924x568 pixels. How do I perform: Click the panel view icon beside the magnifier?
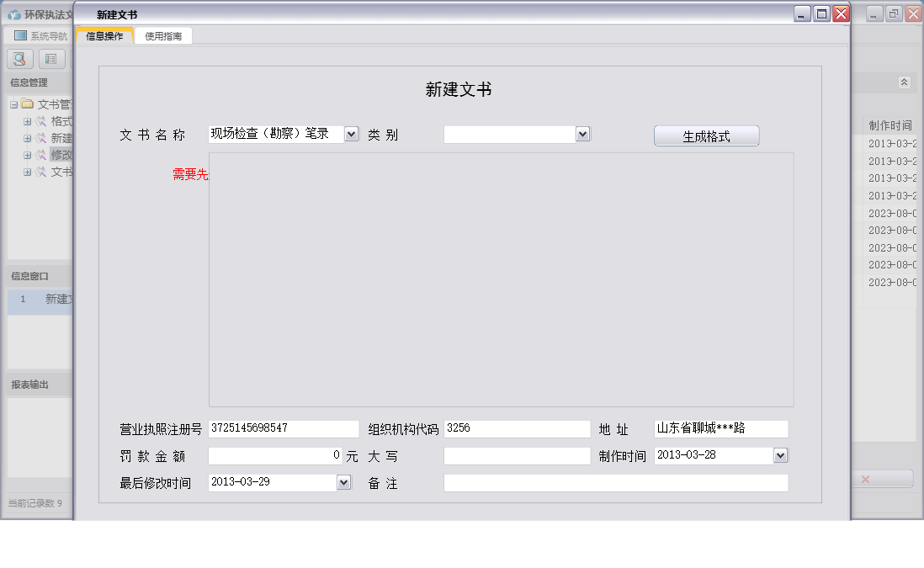coord(51,58)
